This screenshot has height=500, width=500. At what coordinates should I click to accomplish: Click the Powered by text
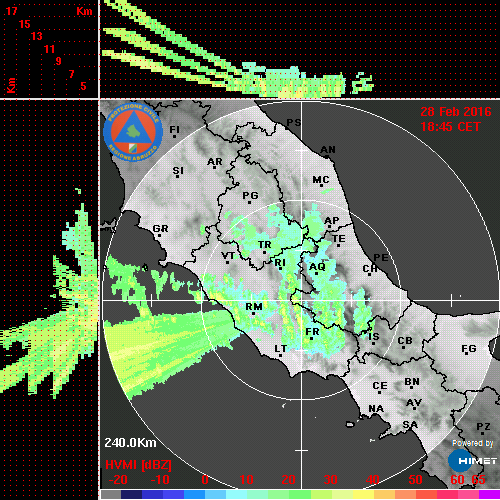point(472,443)
